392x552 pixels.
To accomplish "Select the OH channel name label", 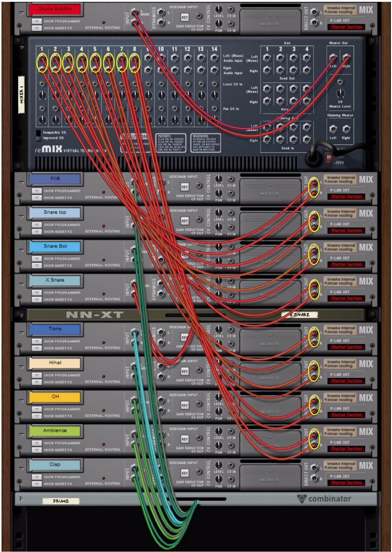I will (55, 396).
